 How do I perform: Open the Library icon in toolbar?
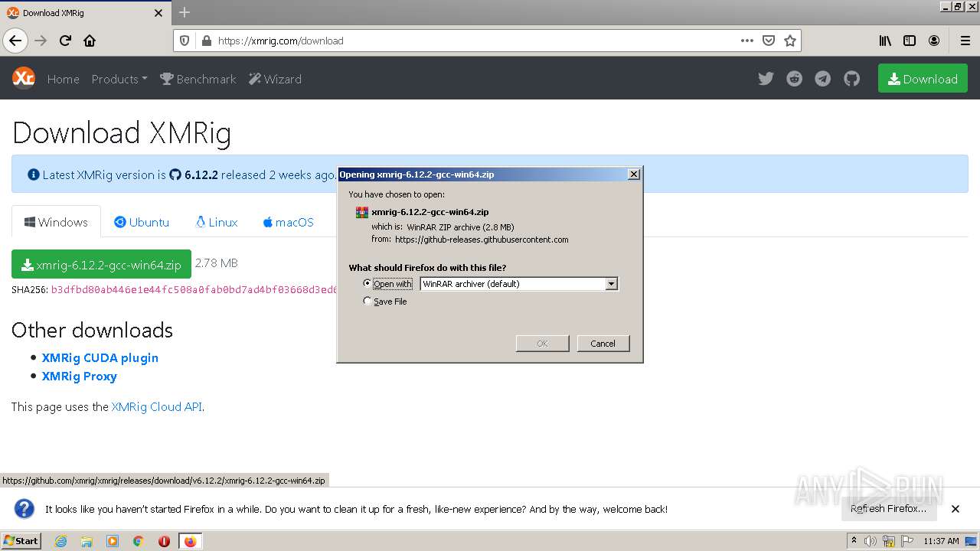(885, 41)
